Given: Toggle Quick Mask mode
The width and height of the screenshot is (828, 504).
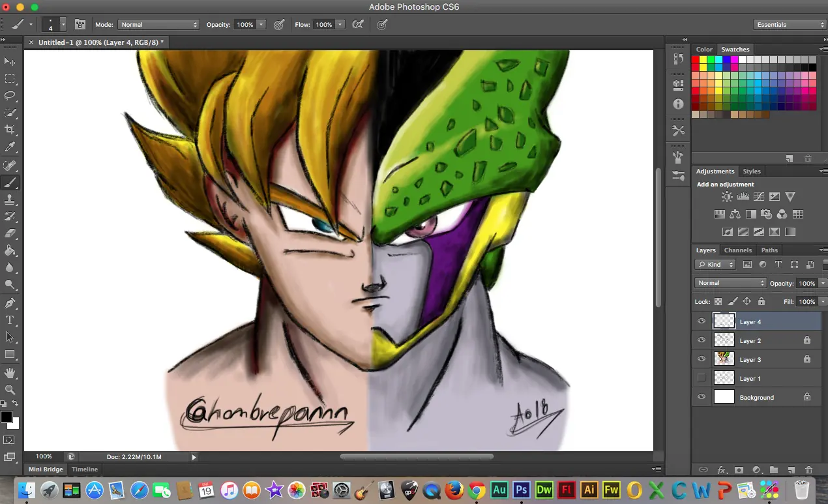Looking at the screenshot, I should (x=10, y=439).
